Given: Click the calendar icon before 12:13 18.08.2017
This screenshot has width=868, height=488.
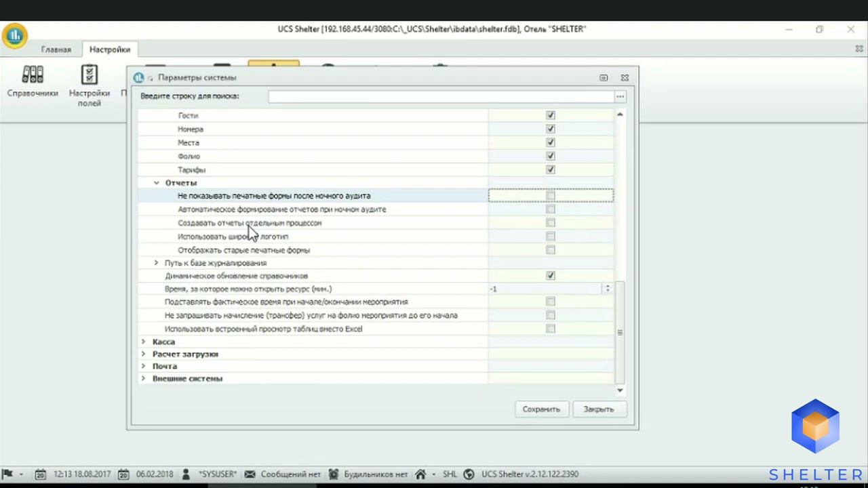Looking at the screenshot, I should 41,474.
